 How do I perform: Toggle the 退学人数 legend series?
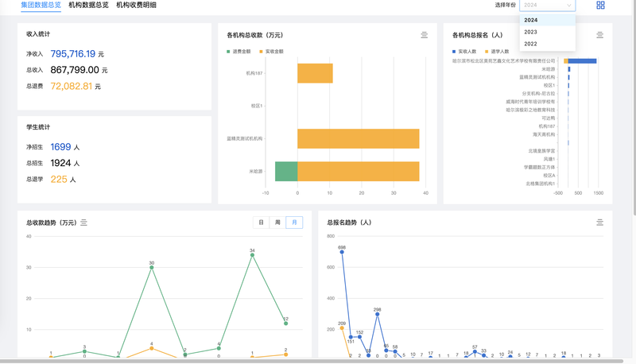pyautogui.click(x=497, y=52)
